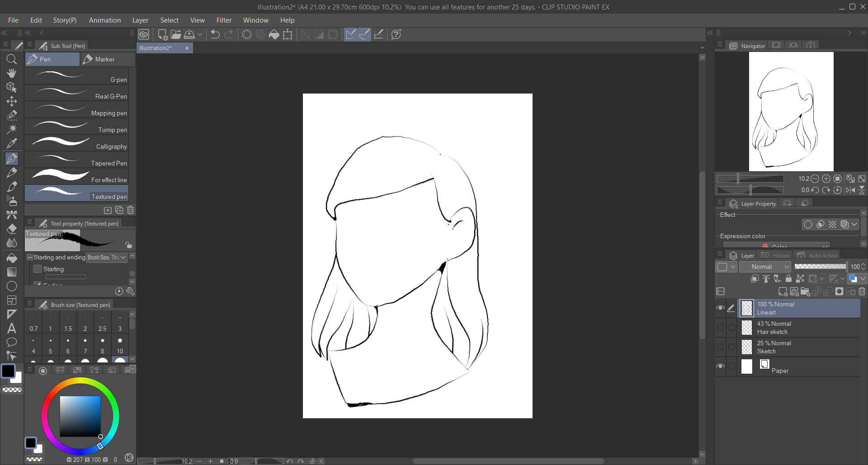Open the Normal blending mode dropdown
The image size is (868, 465).
765,267
